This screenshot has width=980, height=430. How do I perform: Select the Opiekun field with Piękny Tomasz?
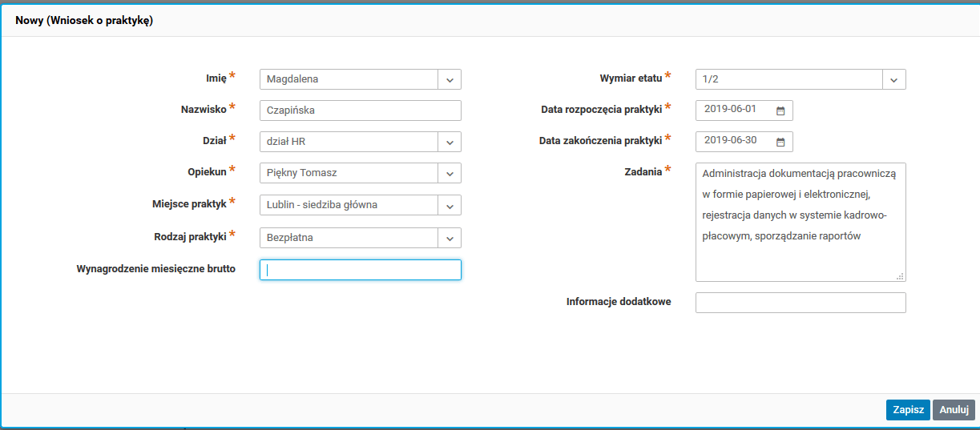pyautogui.click(x=349, y=173)
